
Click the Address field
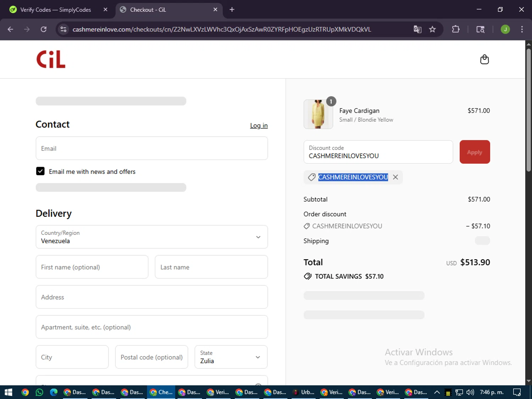152,297
